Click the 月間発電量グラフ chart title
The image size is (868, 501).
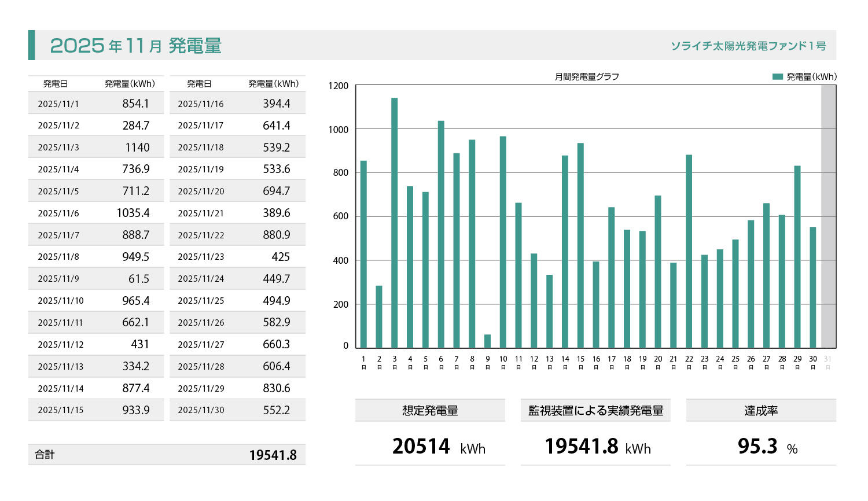click(x=587, y=76)
